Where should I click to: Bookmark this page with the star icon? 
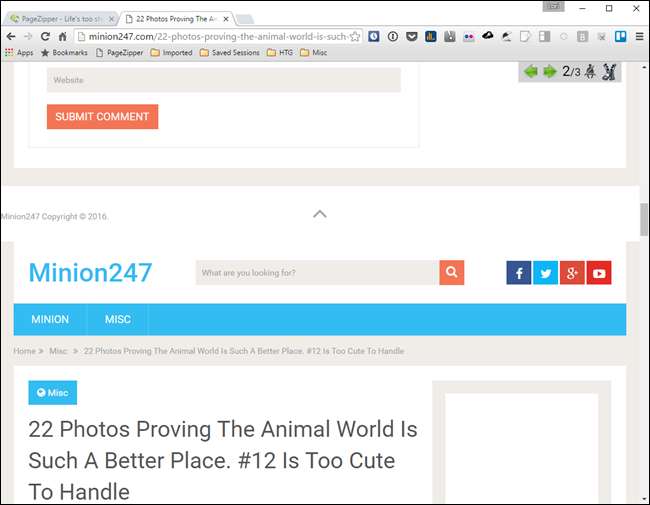click(x=355, y=36)
